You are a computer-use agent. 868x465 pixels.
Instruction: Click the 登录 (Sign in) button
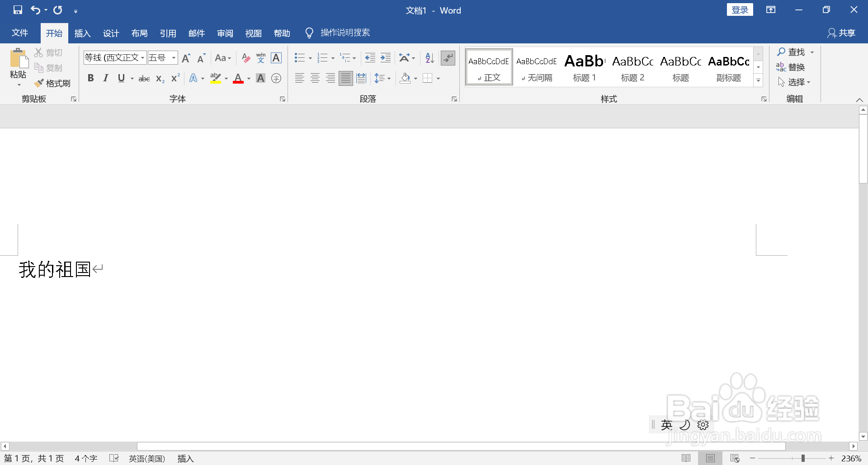tap(740, 10)
